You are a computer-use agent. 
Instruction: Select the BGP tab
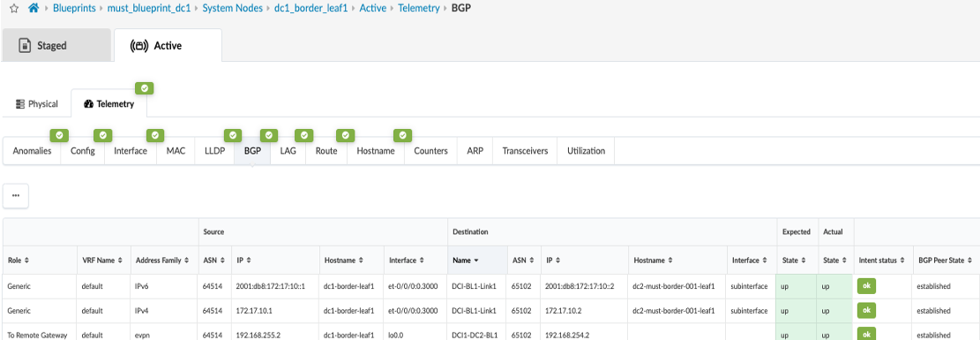tap(252, 151)
